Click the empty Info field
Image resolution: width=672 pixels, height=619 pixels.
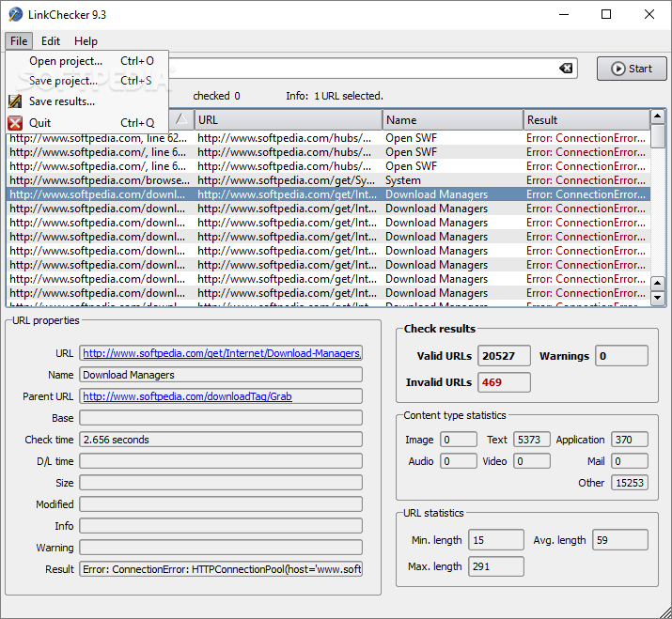point(221,526)
